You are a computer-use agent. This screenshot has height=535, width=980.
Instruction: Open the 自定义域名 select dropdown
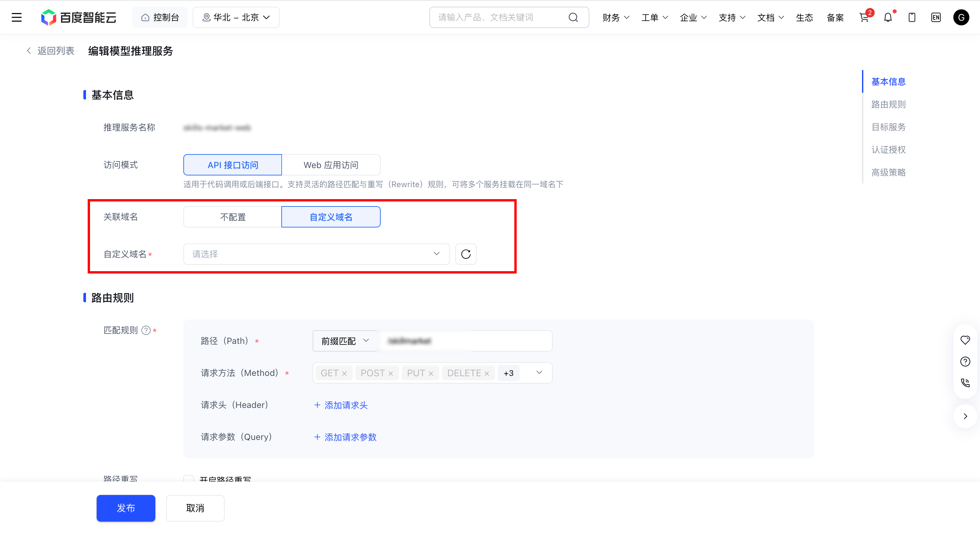[316, 254]
